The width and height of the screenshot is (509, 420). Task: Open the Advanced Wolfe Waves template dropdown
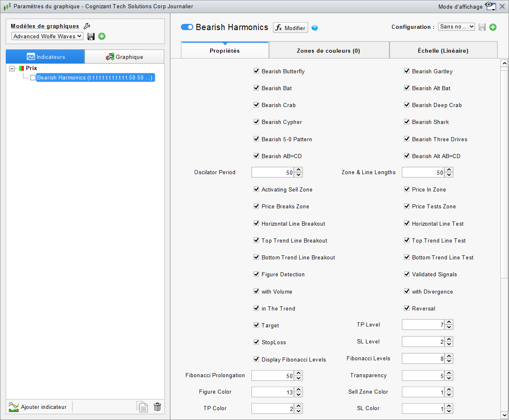tap(47, 36)
